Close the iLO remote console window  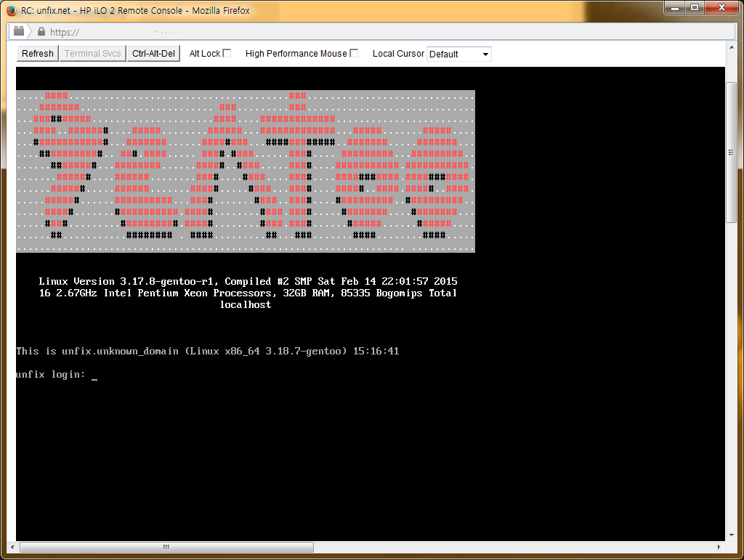[x=721, y=8]
